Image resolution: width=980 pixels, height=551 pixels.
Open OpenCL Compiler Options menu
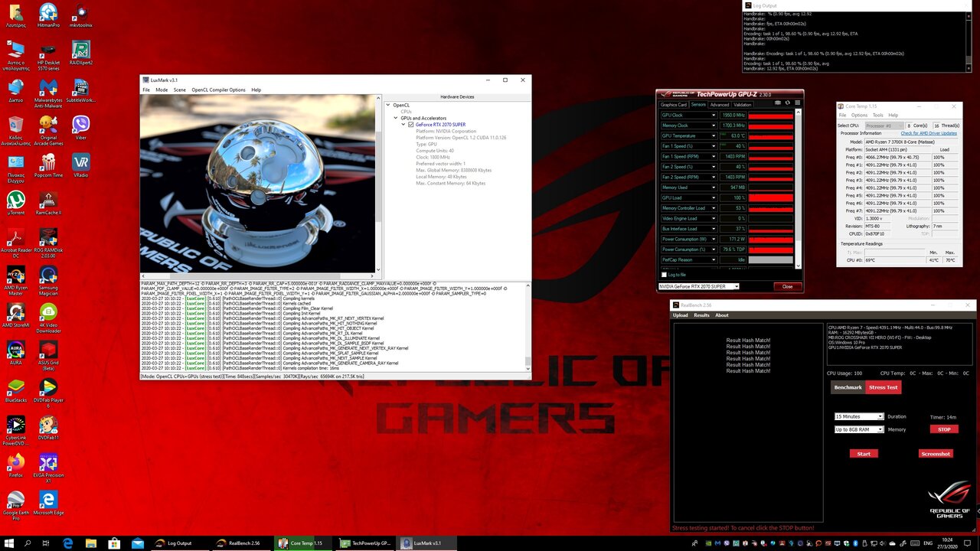218,90
